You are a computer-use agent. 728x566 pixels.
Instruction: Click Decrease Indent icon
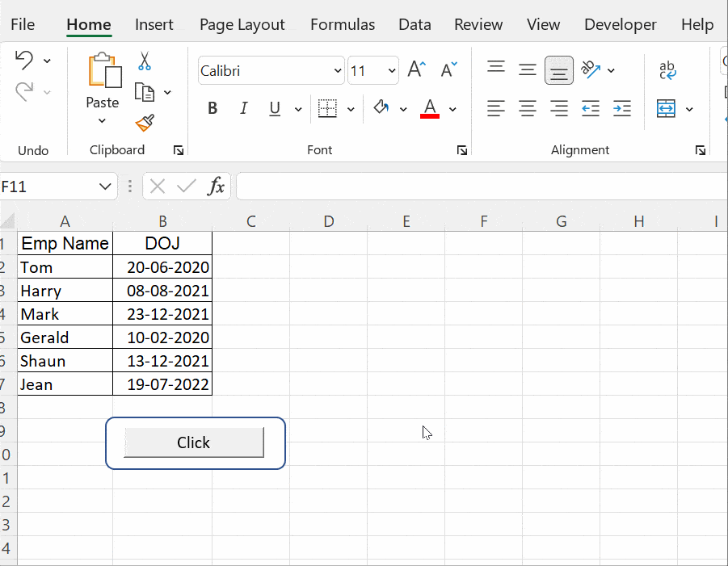pyautogui.click(x=591, y=108)
